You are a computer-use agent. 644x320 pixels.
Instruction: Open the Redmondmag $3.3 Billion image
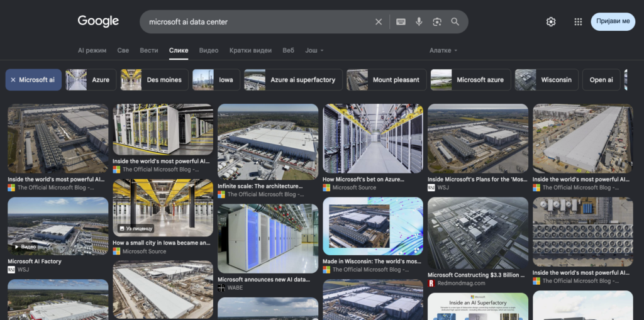[x=478, y=233]
